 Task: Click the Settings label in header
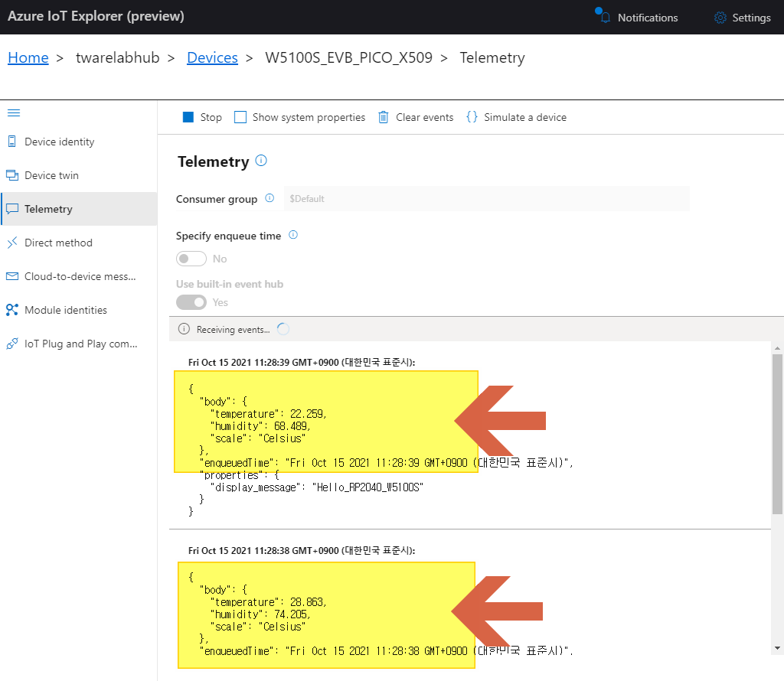coord(751,18)
